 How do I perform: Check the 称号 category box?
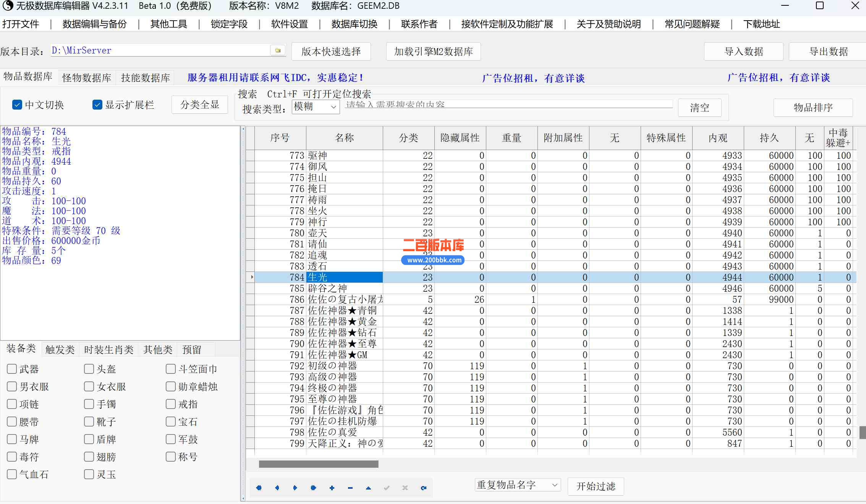click(171, 457)
